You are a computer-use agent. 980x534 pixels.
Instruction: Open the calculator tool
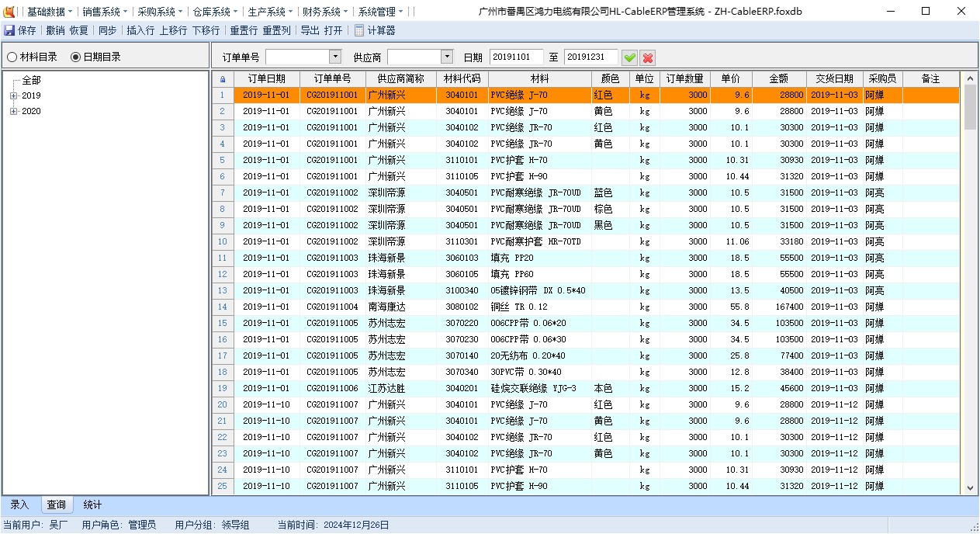[x=375, y=30]
